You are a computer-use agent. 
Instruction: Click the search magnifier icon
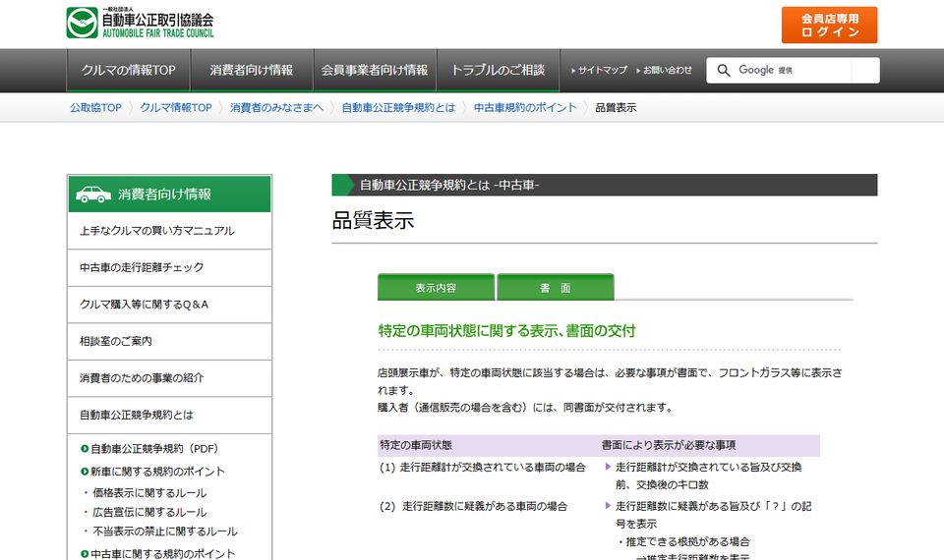[x=724, y=71]
